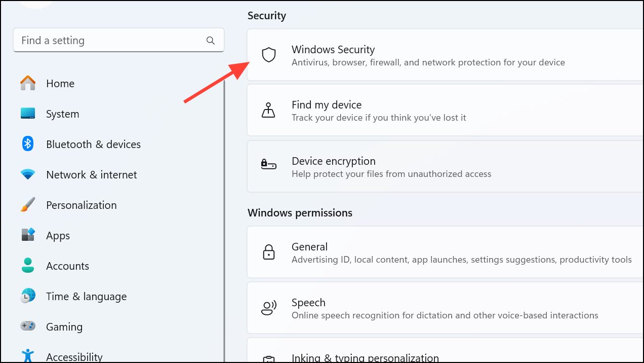Click the 'Antivirus, browser, firewall' description text

428,62
